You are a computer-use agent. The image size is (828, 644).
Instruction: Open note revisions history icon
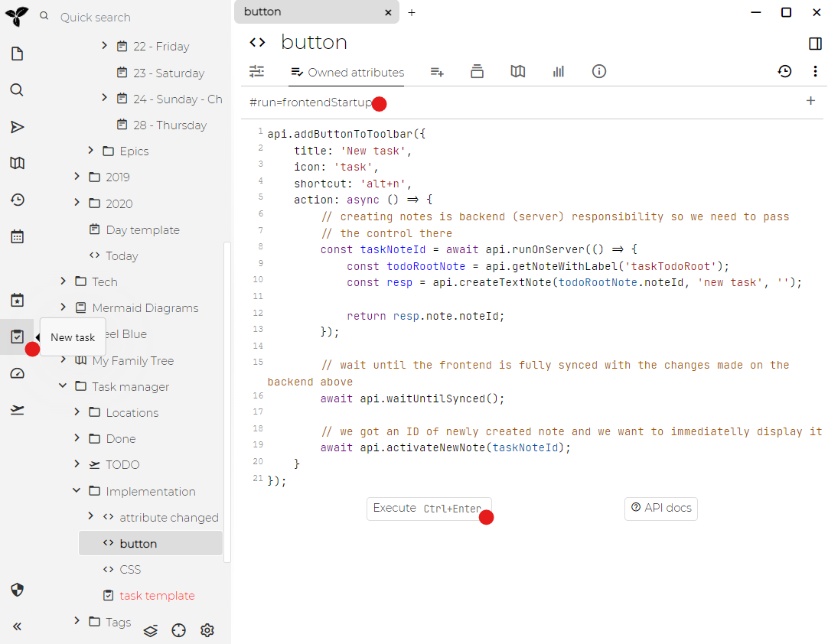[784, 71]
